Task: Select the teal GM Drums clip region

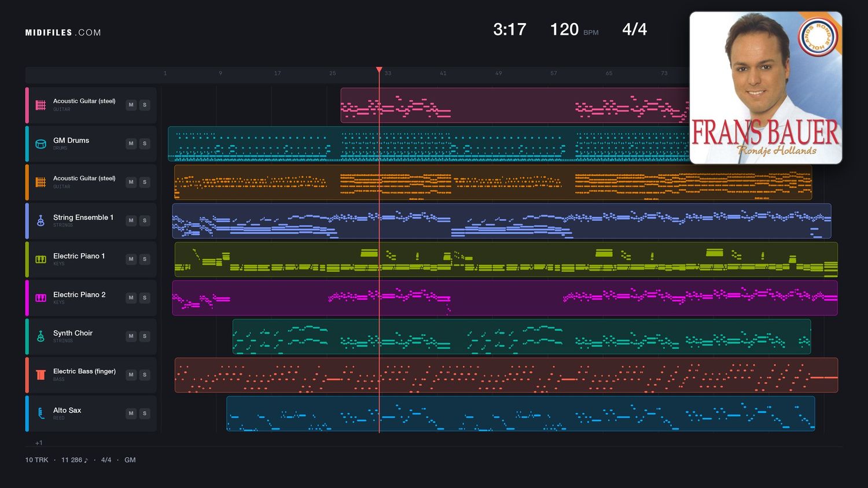Action: click(429, 144)
